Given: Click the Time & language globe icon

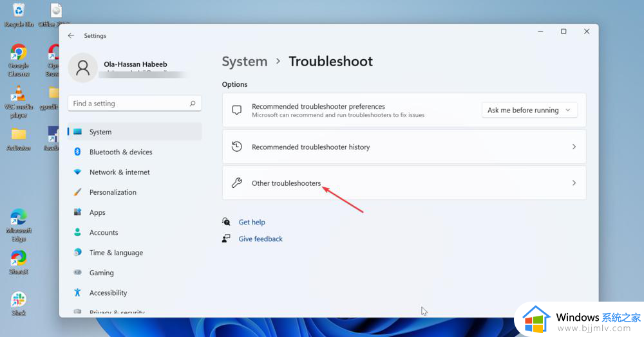Looking at the screenshot, I should tap(77, 252).
